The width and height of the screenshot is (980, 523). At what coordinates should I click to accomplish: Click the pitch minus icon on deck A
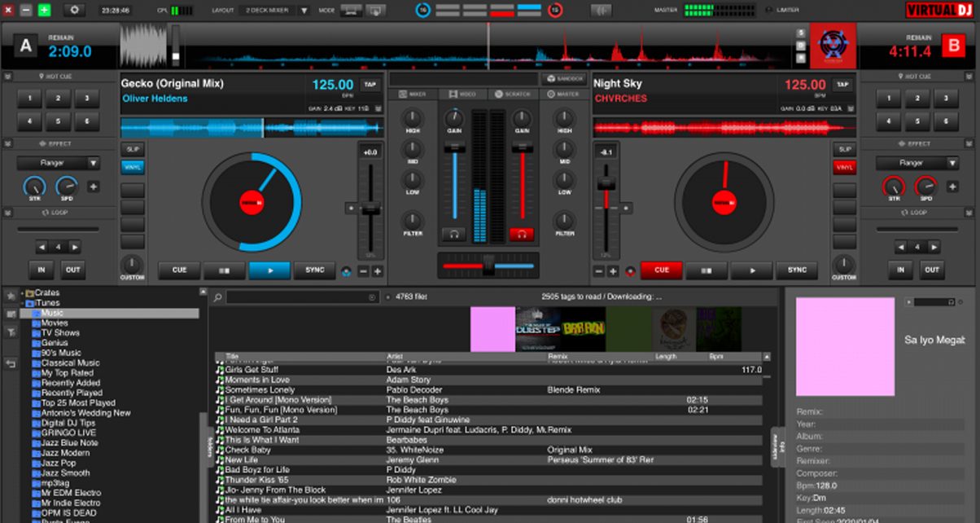pyautogui.click(x=363, y=271)
